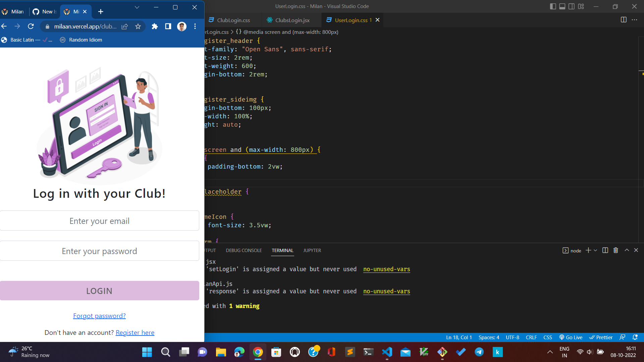Toggle the bottom panel layout icon
Screen dimensions: 644x362
click(562, 6)
